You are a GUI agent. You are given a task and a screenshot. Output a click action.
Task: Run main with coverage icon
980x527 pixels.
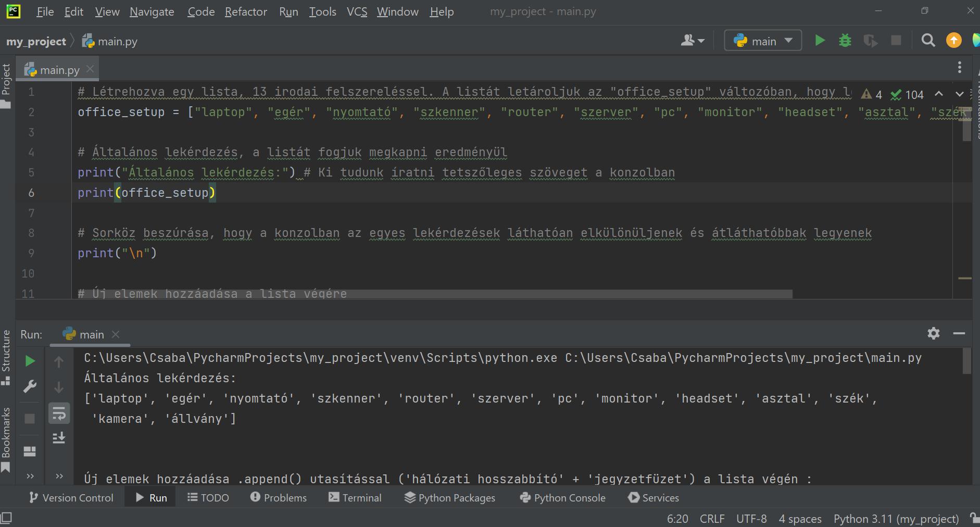coord(870,40)
